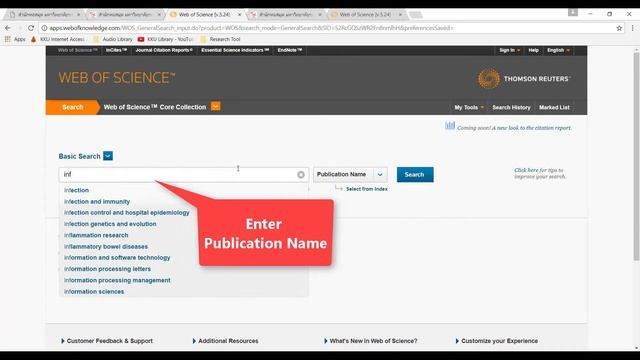The width and height of the screenshot is (640, 360).
Task: Click Web of Science top nav item
Action: [78, 50]
